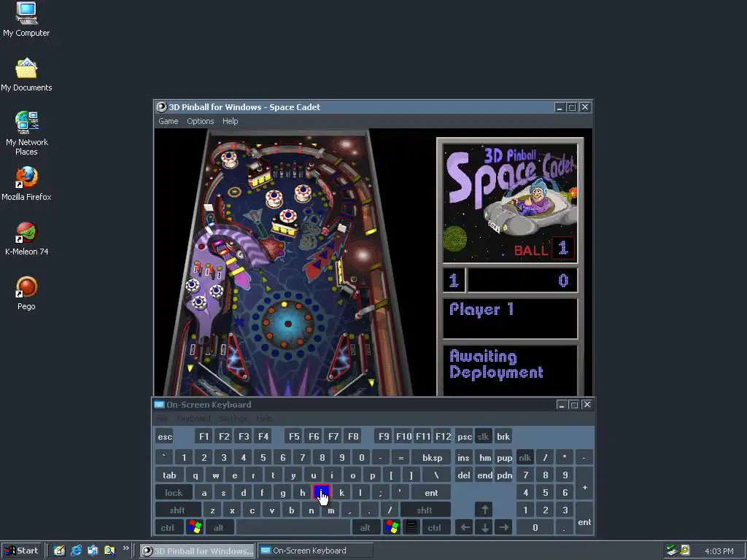The image size is (747, 560).
Task: Click the z key for left flipper
Action: click(212, 510)
